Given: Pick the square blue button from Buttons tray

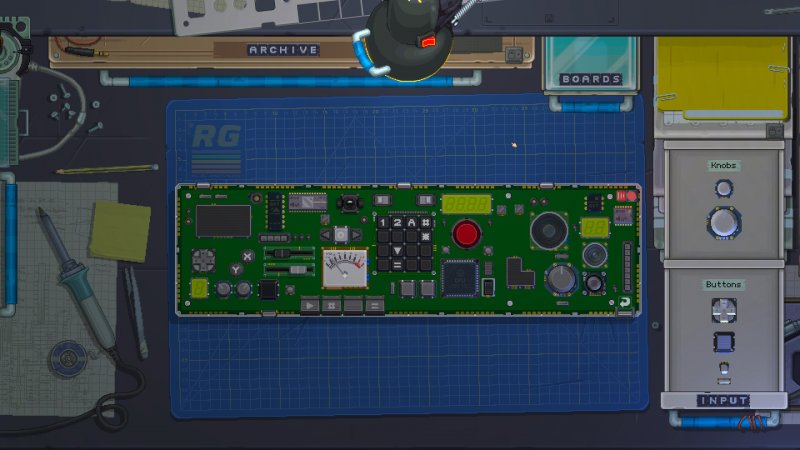Looking at the screenshot, I should pyautogui.click(x=723, y=342).
